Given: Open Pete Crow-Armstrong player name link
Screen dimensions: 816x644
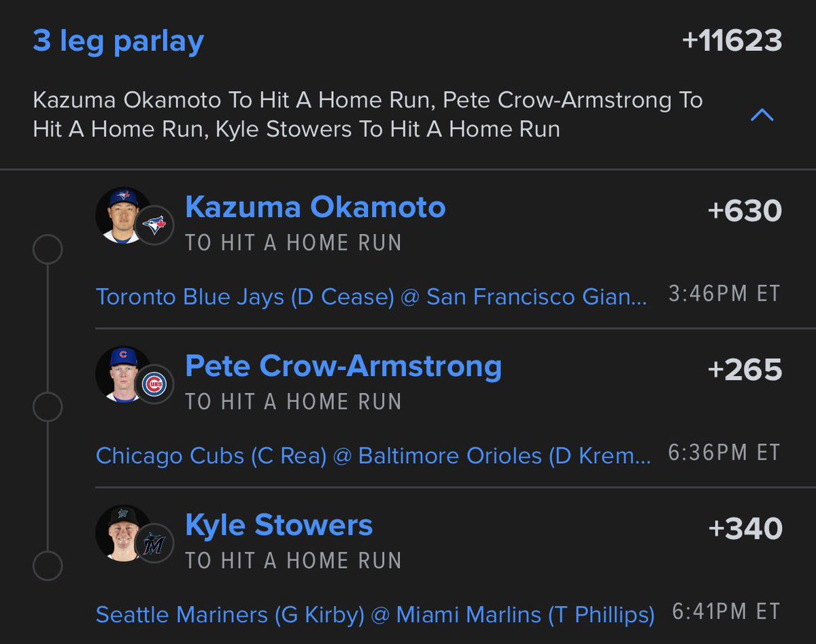Looking at the screenshot, I should pyautogui.click(x=343, y=367).
